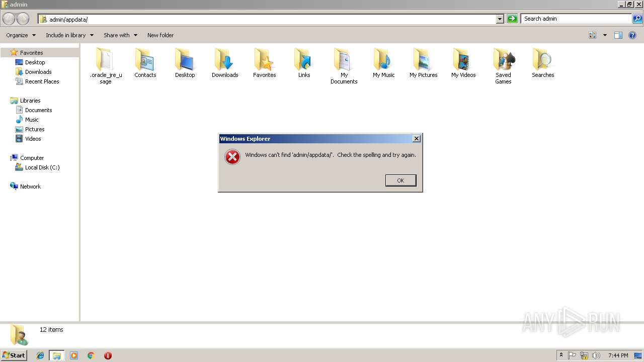The height and width of the screenshot is (362, 644).
Task: Open the address bar history dropdown
Action: 500,19
